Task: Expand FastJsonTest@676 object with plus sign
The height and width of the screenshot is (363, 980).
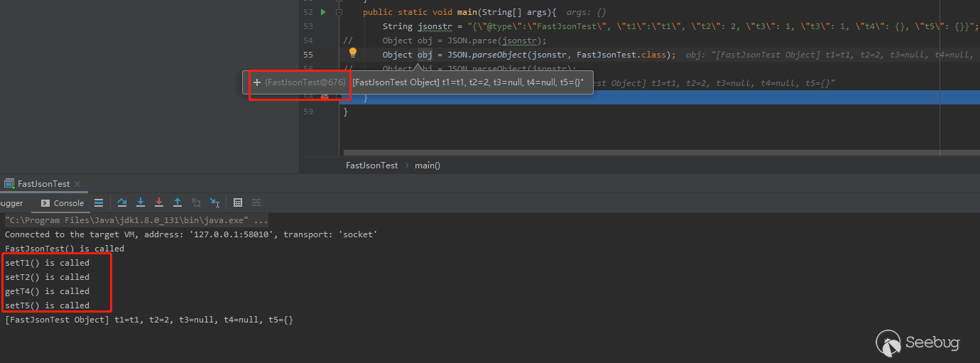Action: [257, 83]
